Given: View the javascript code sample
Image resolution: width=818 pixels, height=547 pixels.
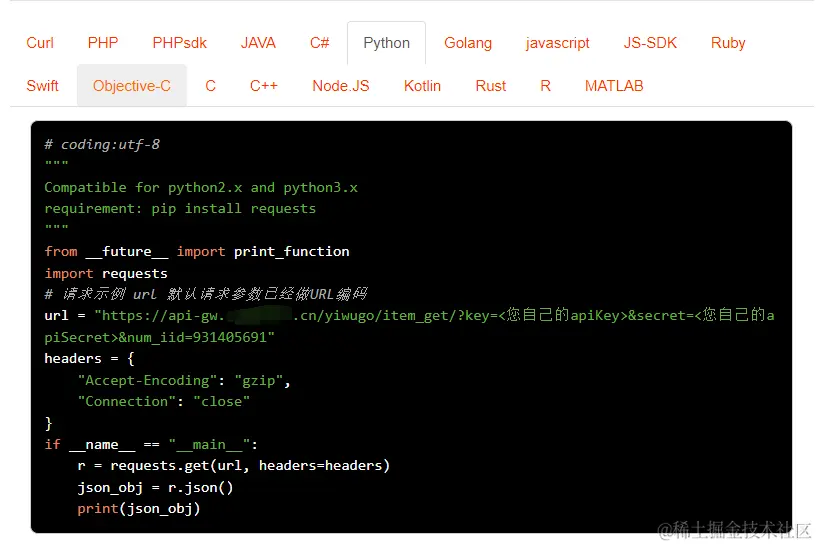Looking at the screenshot, I should 557,43.
